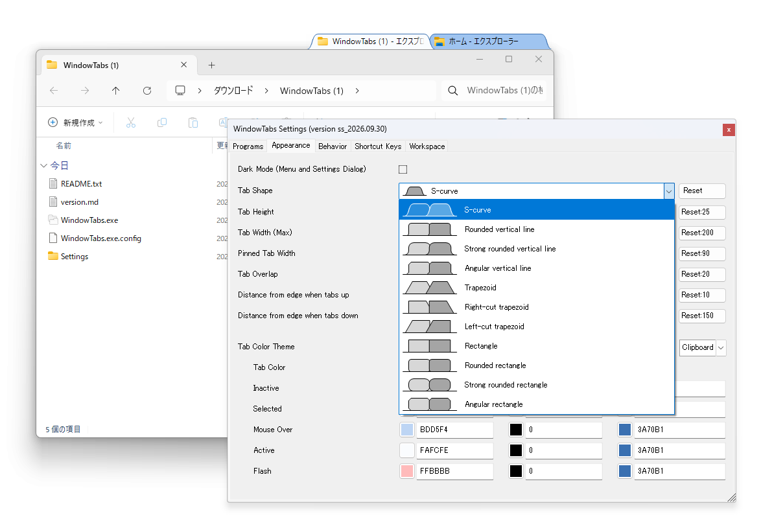This screenshot has height=532, width=761.
Task: Click the Reset:150 button
Action: (702, 316)
